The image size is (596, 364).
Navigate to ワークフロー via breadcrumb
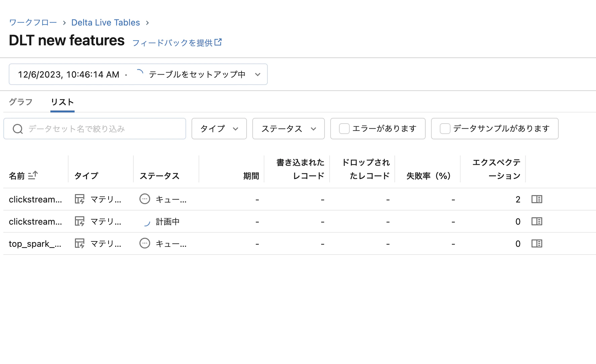click(x=33, y=22)
